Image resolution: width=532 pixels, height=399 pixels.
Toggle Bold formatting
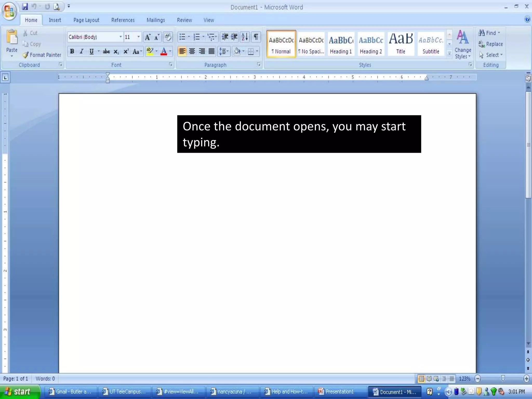coord(72,51)
